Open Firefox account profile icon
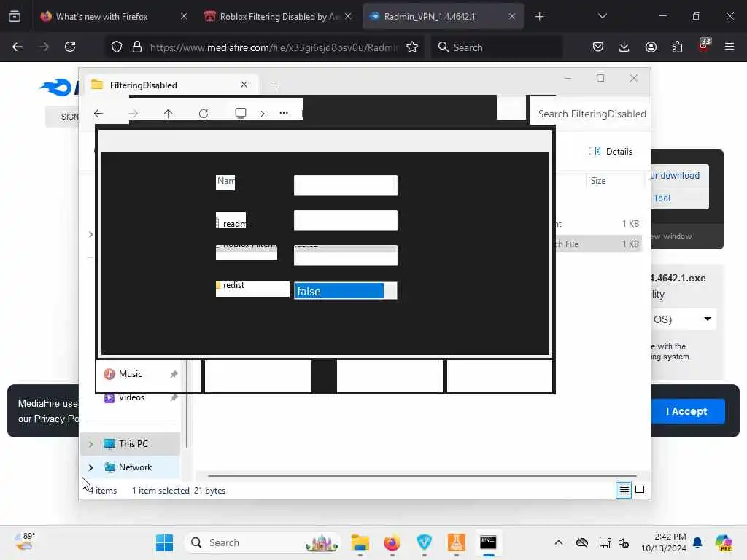The height and width of the screenshot is (560, 747). (651, 47)
